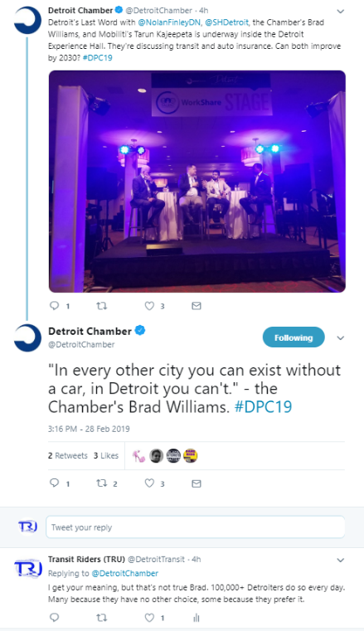Direct message icon under quote tweet

[197, 483]
